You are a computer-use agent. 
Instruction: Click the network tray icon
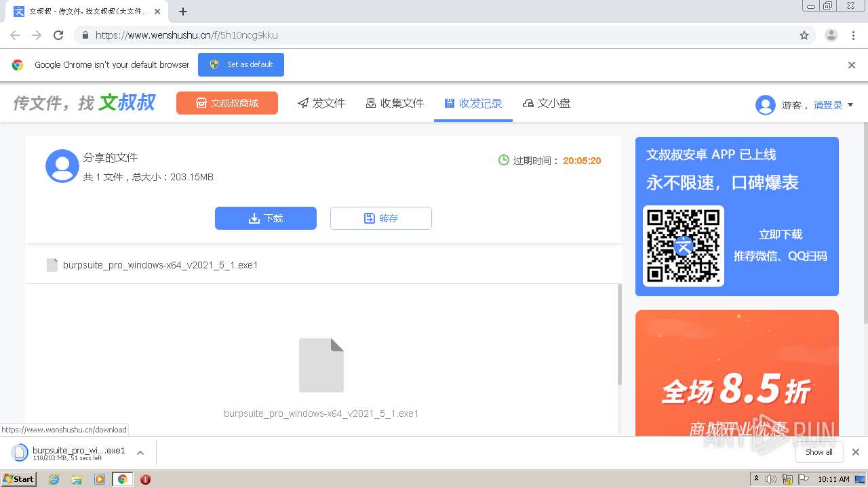(x=787, y=479)
